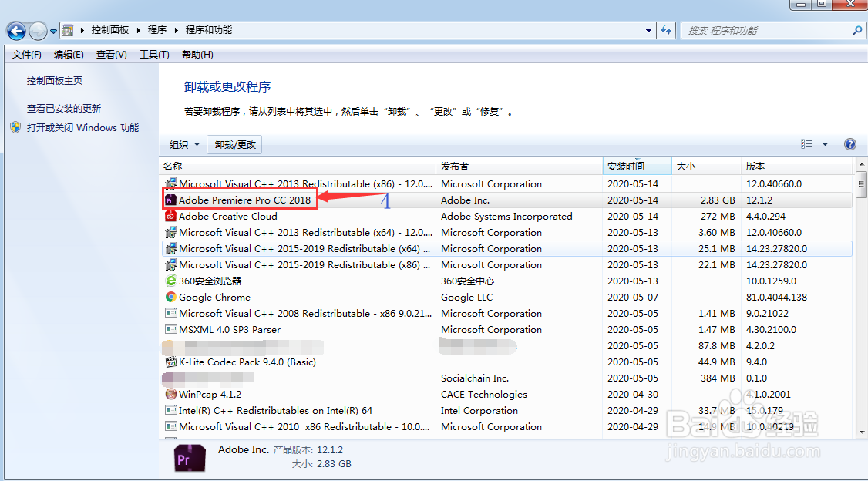This screenshot has width=868, height=481.
Task: Click the WinPcap icon
Action: tap(171, 394)
